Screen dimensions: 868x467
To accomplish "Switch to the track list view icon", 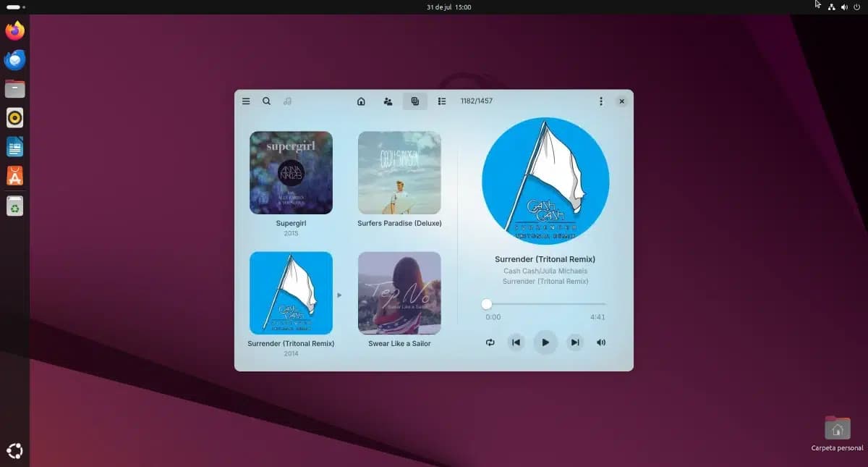I will (442, 101).
